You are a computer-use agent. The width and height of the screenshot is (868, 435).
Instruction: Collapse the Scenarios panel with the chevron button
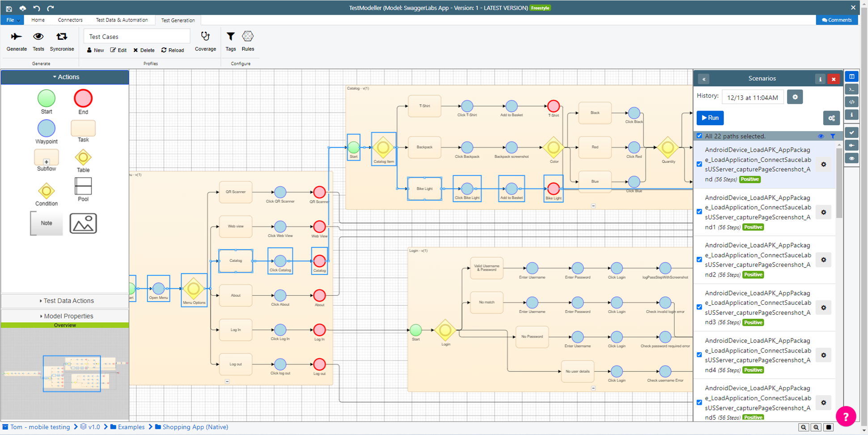pos(703,79)
